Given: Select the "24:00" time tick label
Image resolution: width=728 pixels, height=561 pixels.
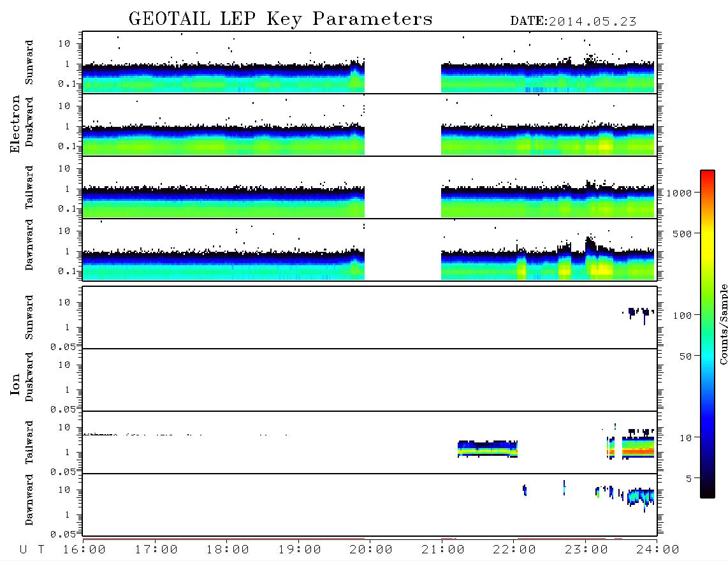Looking at the screenshot, I should pos(658,550).
